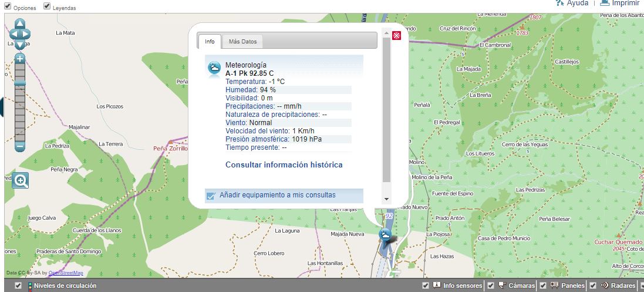Click the popup scrollbar up arrow
This screenshot has width=644, height=292.
tap(386, 33)
